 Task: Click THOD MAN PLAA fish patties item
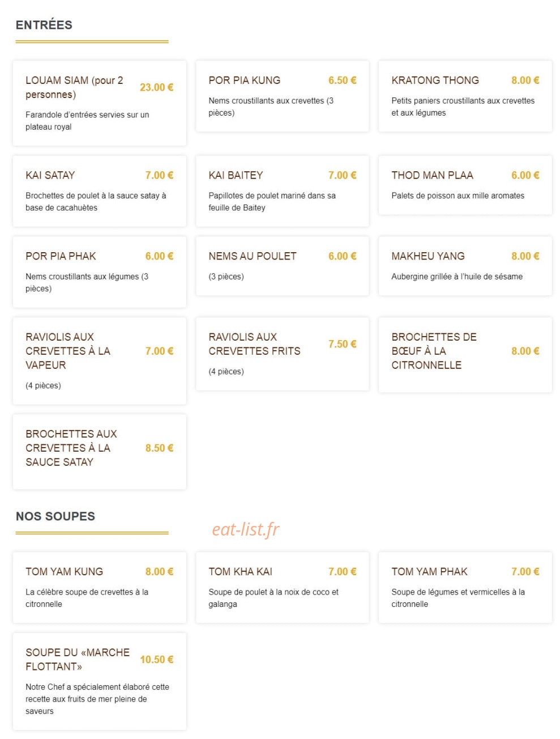click(x=465, y=185)
